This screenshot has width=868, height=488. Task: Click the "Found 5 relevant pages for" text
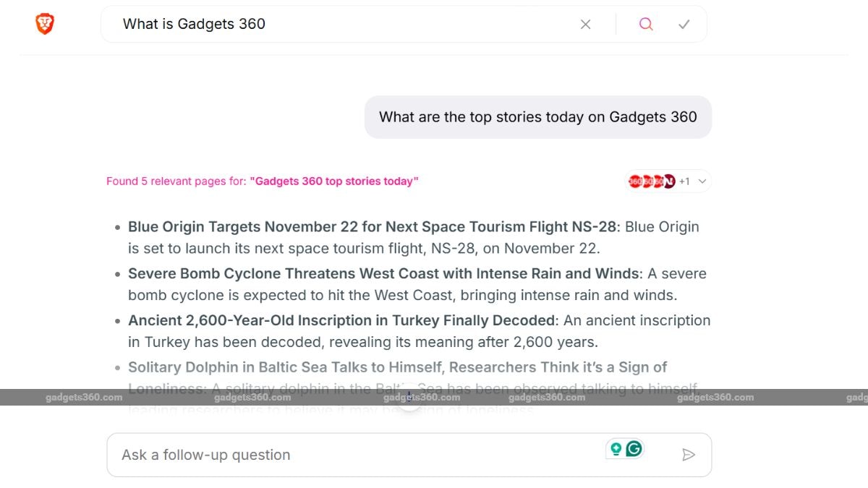point(176,181)
